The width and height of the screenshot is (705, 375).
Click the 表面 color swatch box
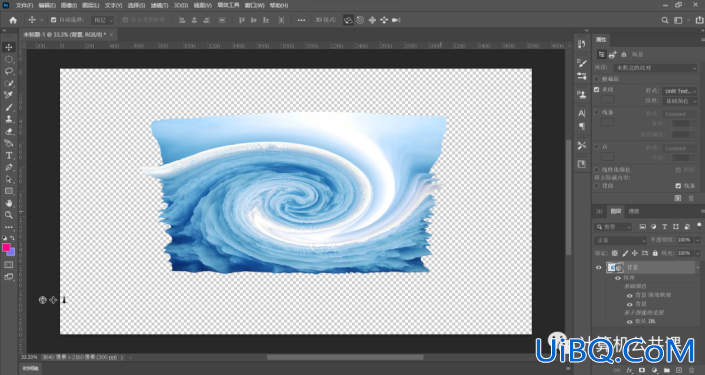tap(608, 99)
